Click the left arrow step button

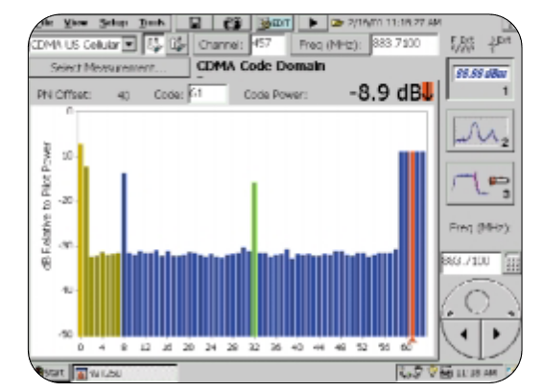(463, 334)
